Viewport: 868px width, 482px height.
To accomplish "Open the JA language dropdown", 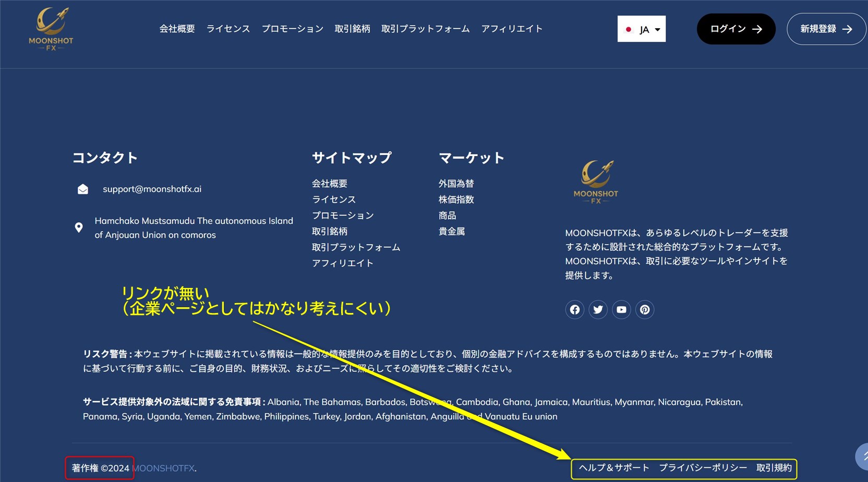I will (x=641, y=29).
